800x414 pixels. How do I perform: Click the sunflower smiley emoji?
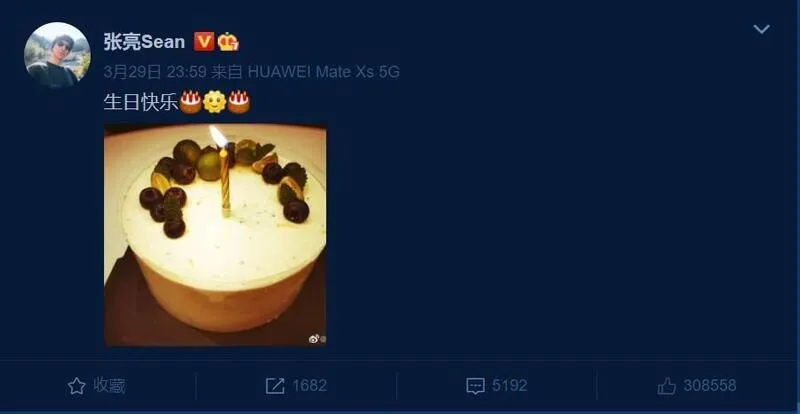[214, 102]
